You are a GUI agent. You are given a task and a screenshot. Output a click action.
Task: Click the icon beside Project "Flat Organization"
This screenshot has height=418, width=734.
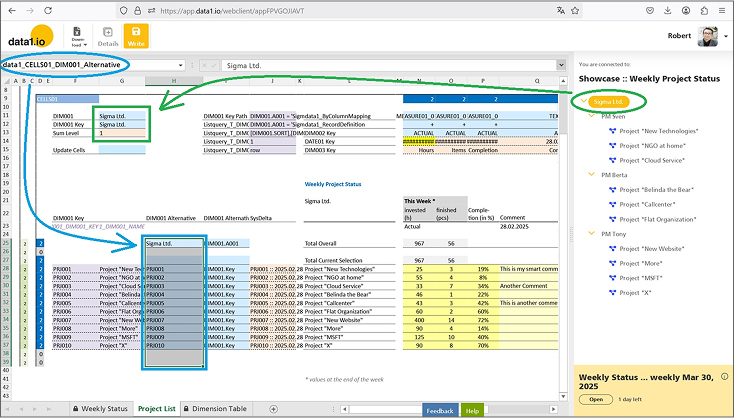click(612, 219)
